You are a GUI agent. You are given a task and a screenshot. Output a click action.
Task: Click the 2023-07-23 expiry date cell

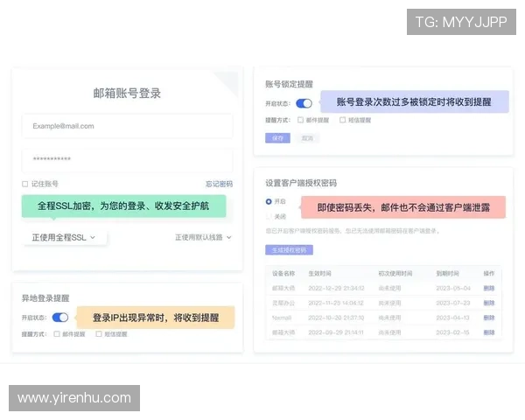pyautogui.click(x=453, y=303)
